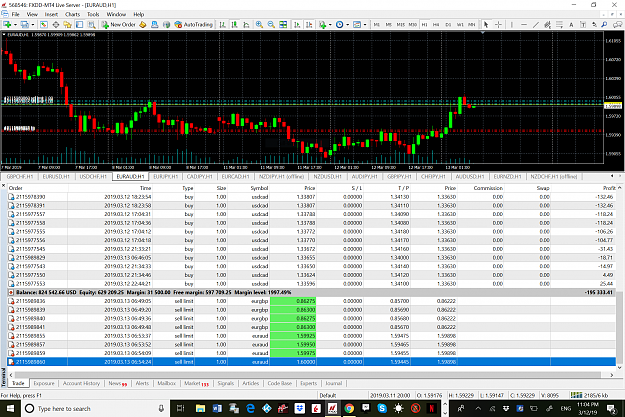Toggle the Terminal window icon
The width and height of the screenshot is (625, 417).
point(79,25)
